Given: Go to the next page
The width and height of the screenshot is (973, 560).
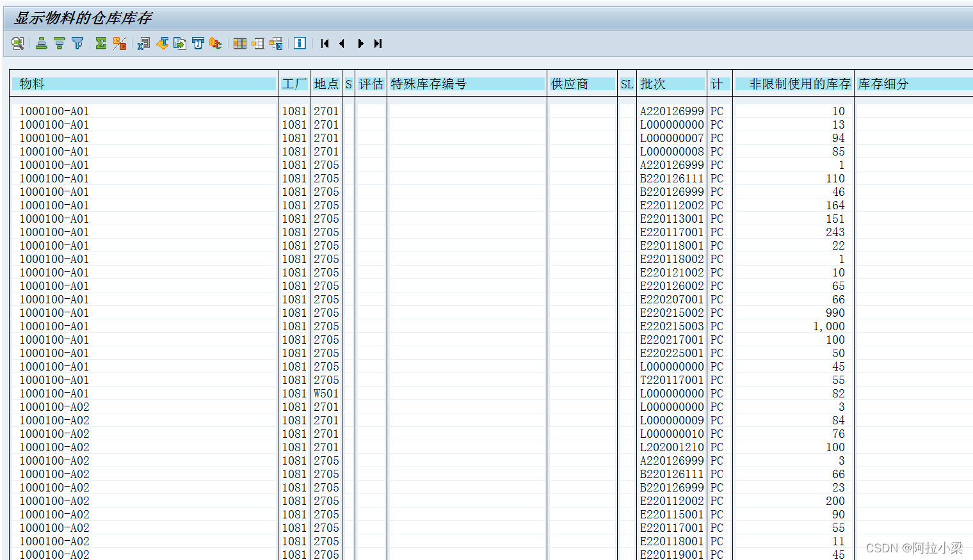Looking at the screenshot, I should click(x=361, y=44).
